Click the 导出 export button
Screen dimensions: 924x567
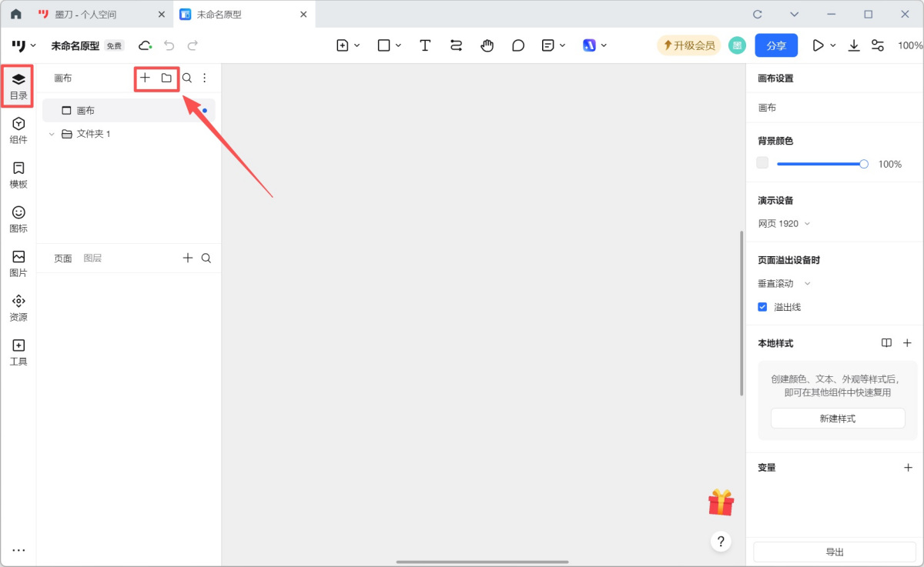point(834,552)
